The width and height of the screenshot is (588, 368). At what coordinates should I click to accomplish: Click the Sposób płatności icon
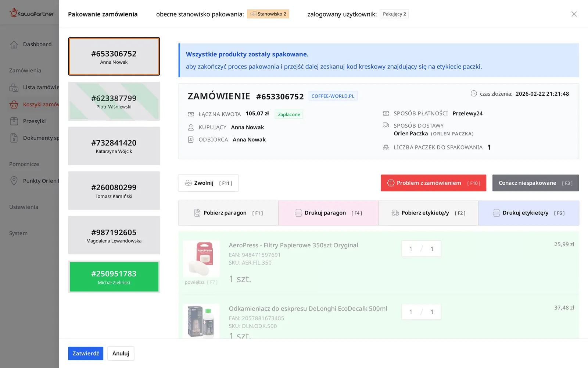[386, 113]
